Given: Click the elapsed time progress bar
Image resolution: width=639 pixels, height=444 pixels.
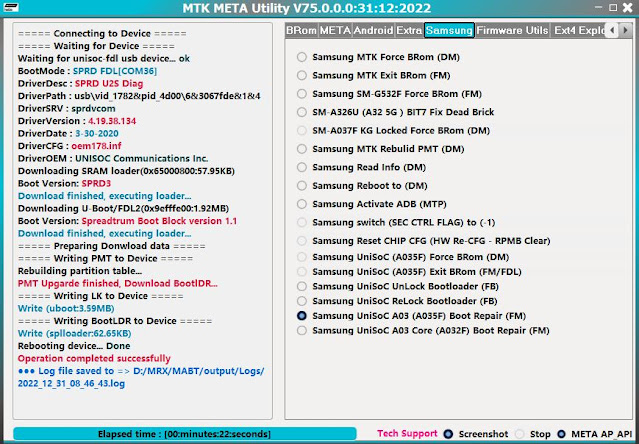Looking at the screenshot, I should pyautogui.click(x=185, y=434).
